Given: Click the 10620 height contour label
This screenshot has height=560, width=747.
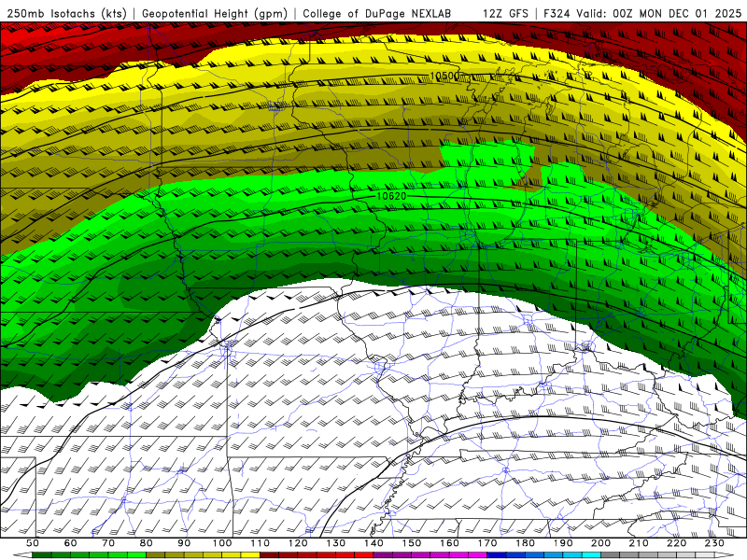Looking at the screenshot, I should coord(391,196).
